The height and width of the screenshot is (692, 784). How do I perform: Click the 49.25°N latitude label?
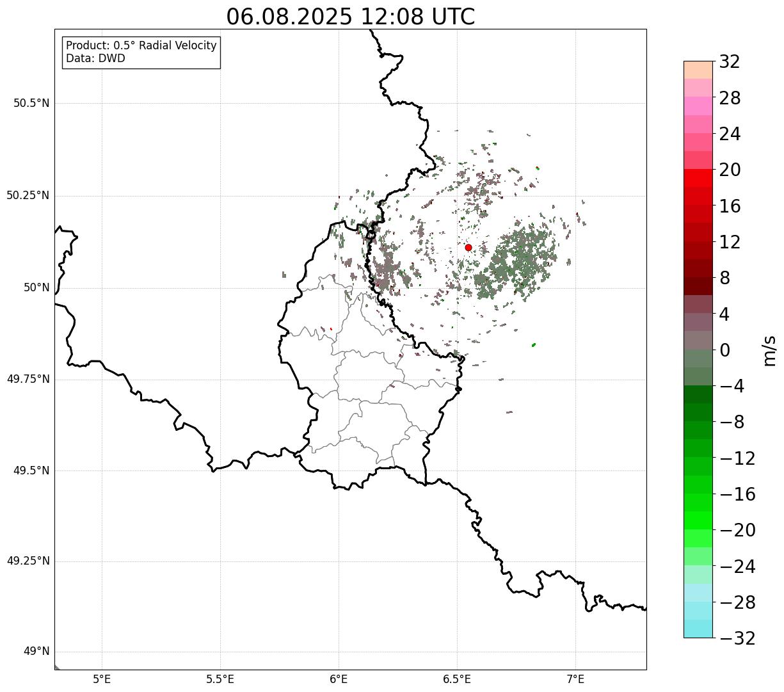28,561
